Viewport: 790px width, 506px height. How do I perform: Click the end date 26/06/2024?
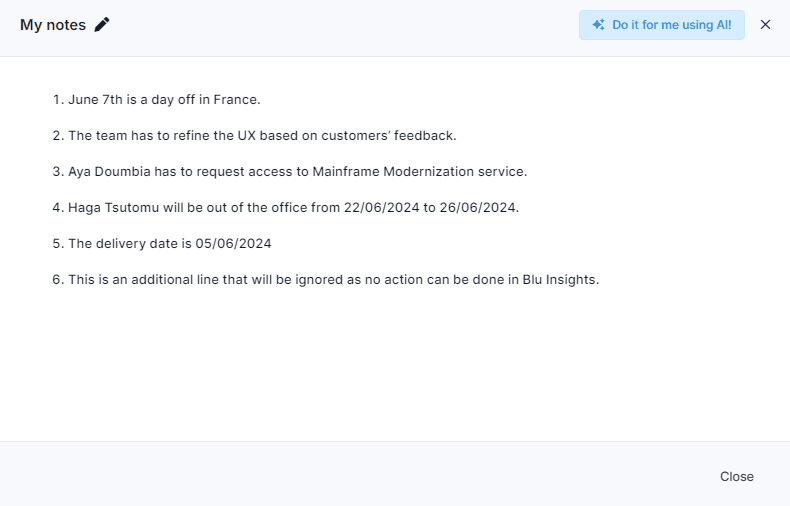[x=478, y=208]
